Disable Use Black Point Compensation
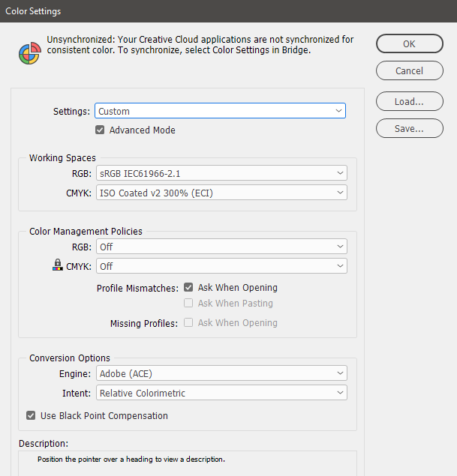Viewport: 457px width, 476px height. (31, 415)
